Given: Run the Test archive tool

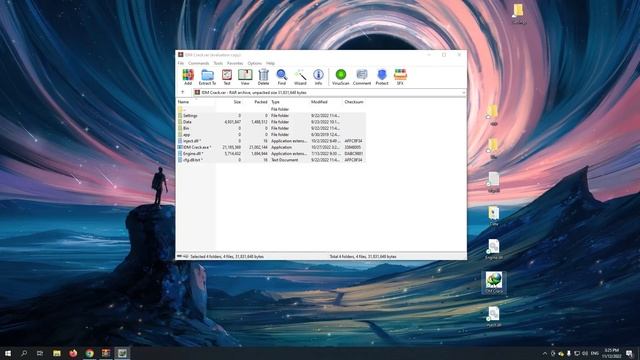Looking at the screenshot, I should point(227,77).
